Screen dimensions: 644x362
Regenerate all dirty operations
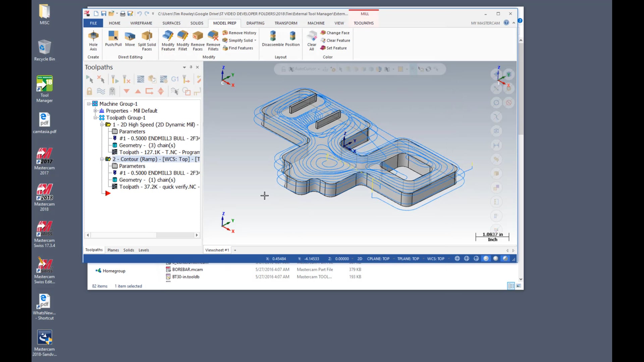pos(126,79)
